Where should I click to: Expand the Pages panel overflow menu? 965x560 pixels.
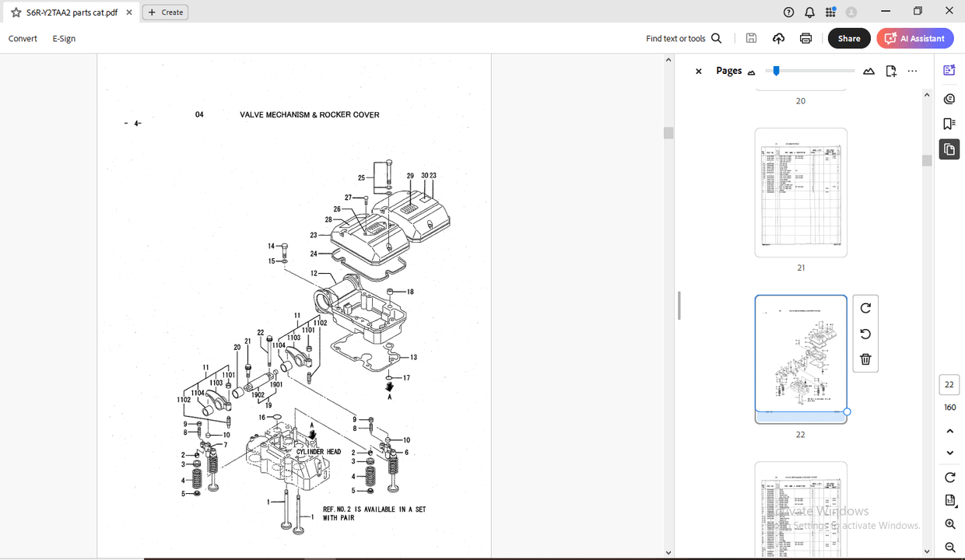pyautogui.click(x=912, y=71)
